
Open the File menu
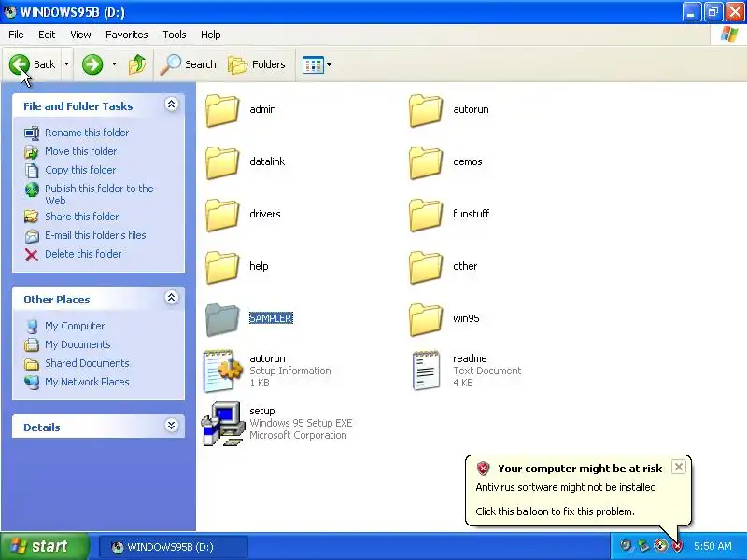(x=16, y=35)
